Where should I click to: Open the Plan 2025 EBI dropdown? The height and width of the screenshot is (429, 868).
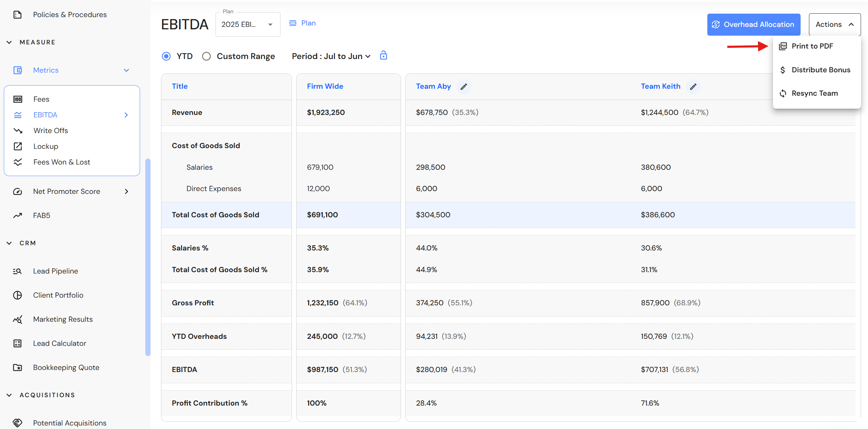click(x=248, y=24)
